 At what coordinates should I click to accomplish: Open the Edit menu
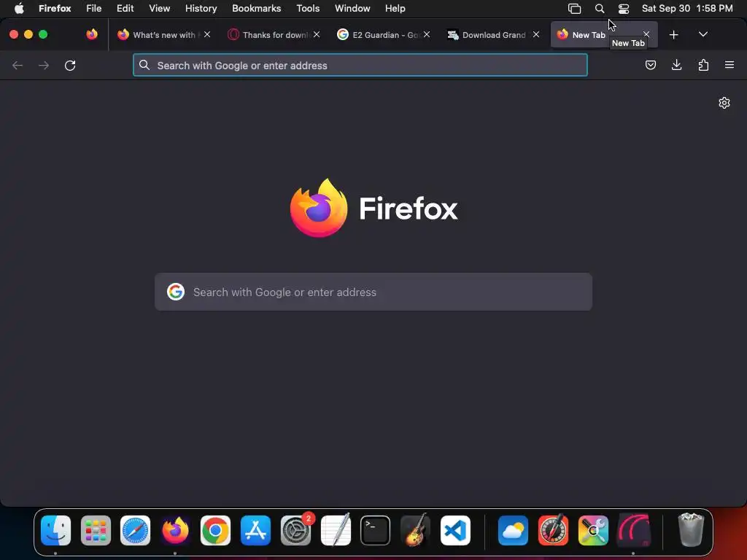tap(125, 8)
